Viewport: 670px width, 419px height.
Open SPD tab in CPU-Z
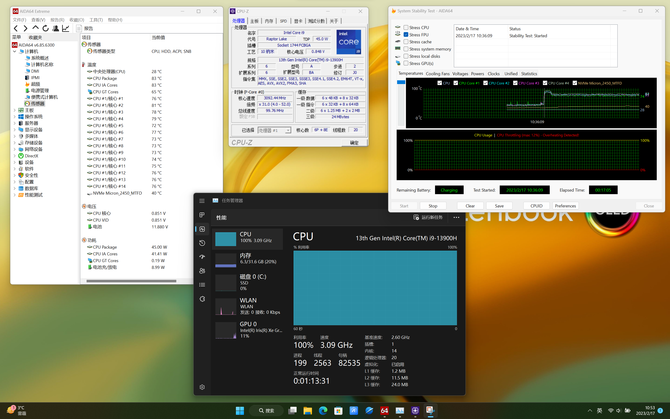[283, 21]
